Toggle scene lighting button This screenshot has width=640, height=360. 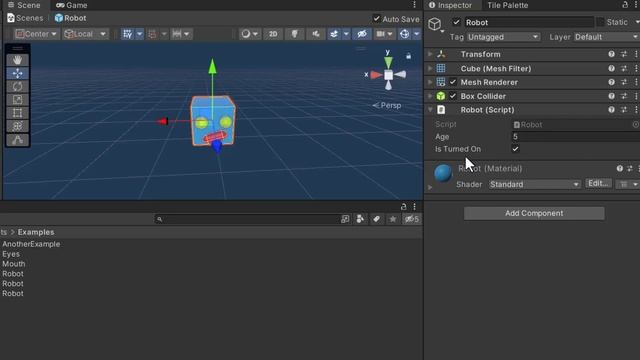point(294,34)
